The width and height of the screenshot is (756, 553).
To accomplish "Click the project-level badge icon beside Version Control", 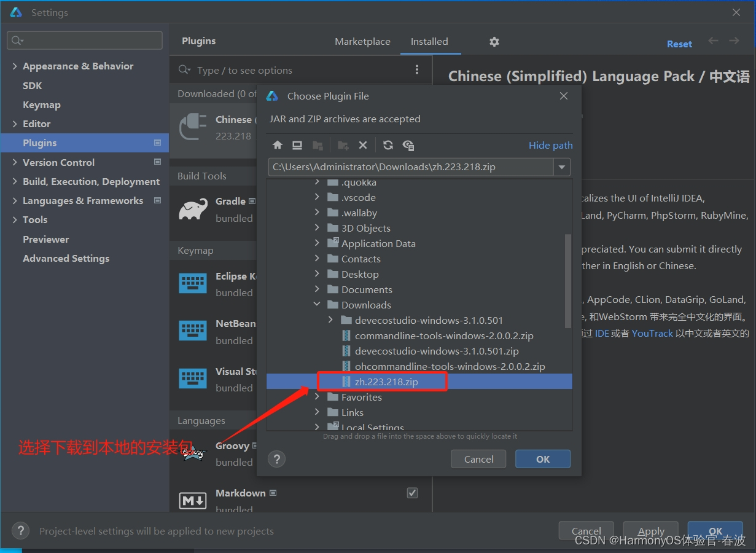I will 157,162.
